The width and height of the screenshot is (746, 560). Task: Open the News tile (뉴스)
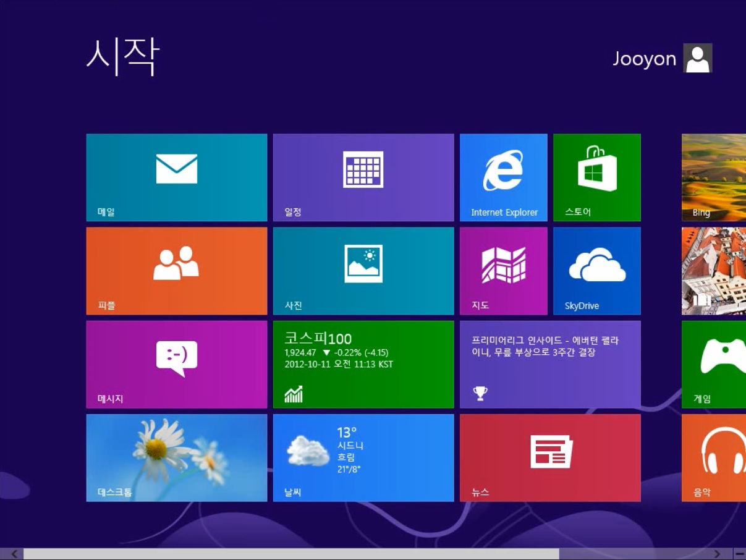pos(550,458)
